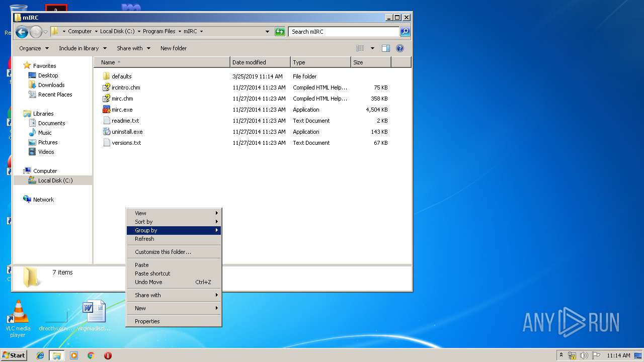Click the change view icon
The width and height of the screenshot is (644, 362).
360,48
